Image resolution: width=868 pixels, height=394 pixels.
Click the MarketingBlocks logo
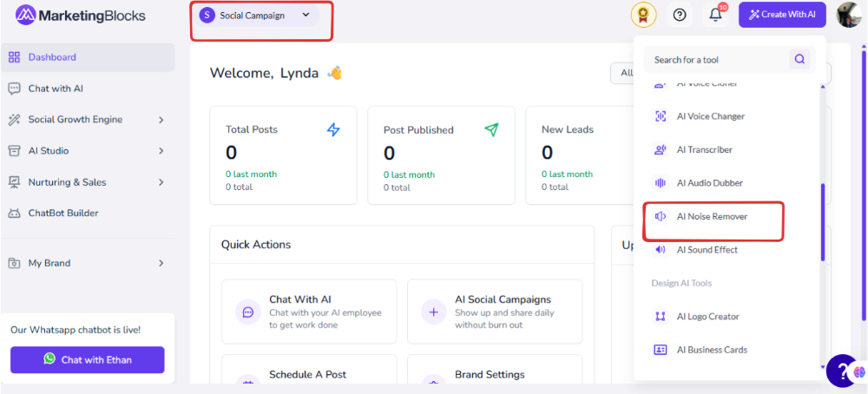(x=80, y=16)
